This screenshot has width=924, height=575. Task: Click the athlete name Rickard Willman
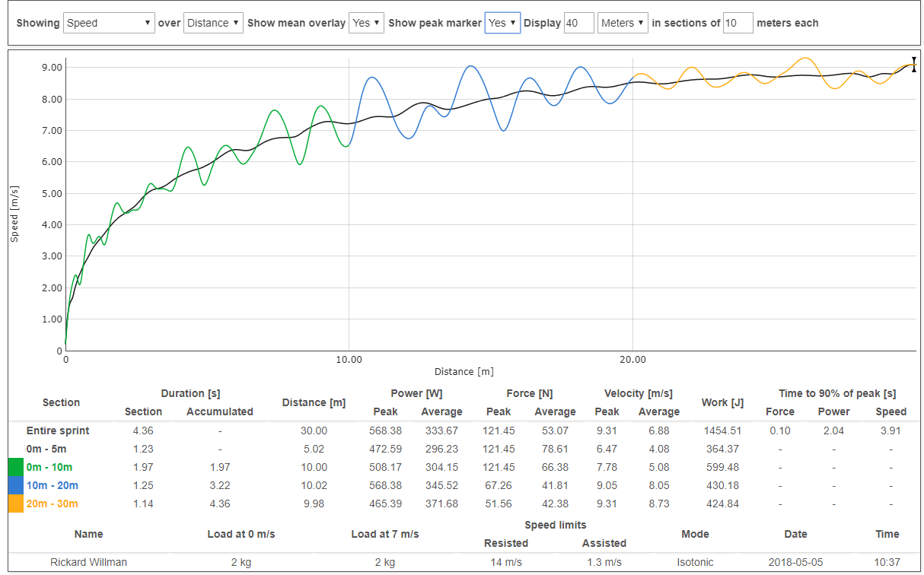click(x=89, y=562)
